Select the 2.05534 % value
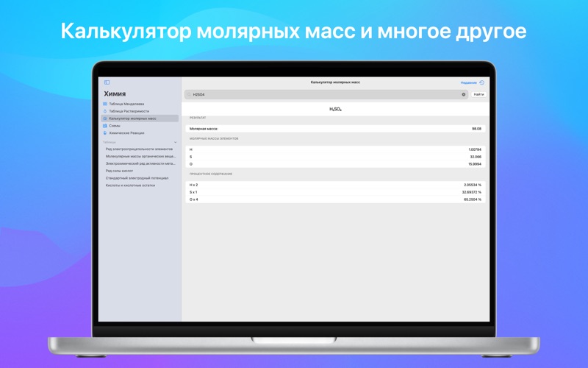 pyautogui.click(x=473, y=185)
